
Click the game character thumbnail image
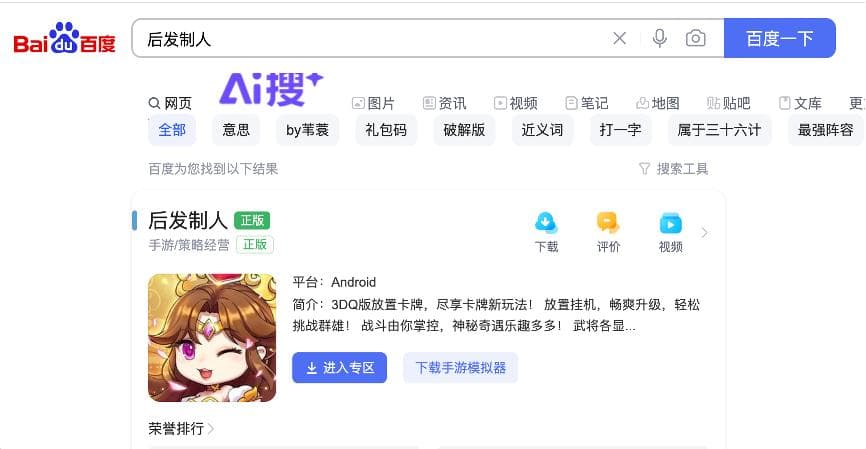coord(212,337)
